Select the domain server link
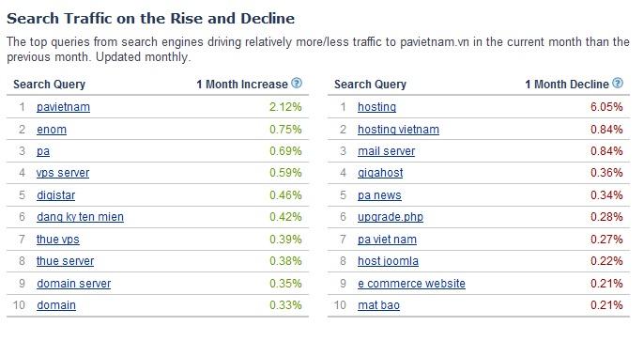This screenshot has width=644, height=341. click(74, 284)
